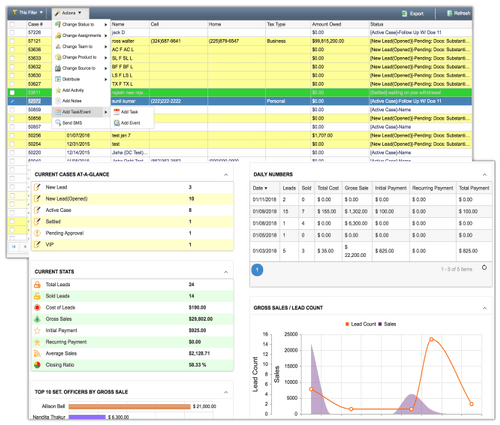Open the This Filter dropdown
The image size is (500, 425).
tap(28, 13)
